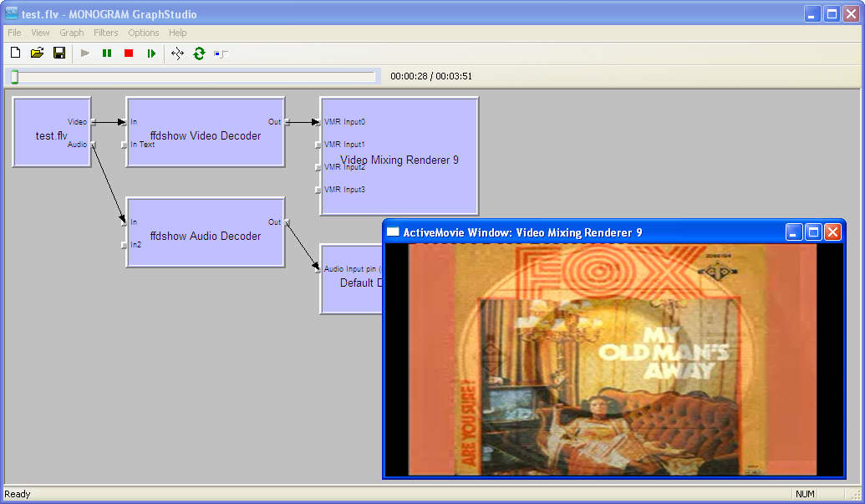Click the insert filter toolbar icon
This screenshot has width=865, height=504.
click(221, 53)
